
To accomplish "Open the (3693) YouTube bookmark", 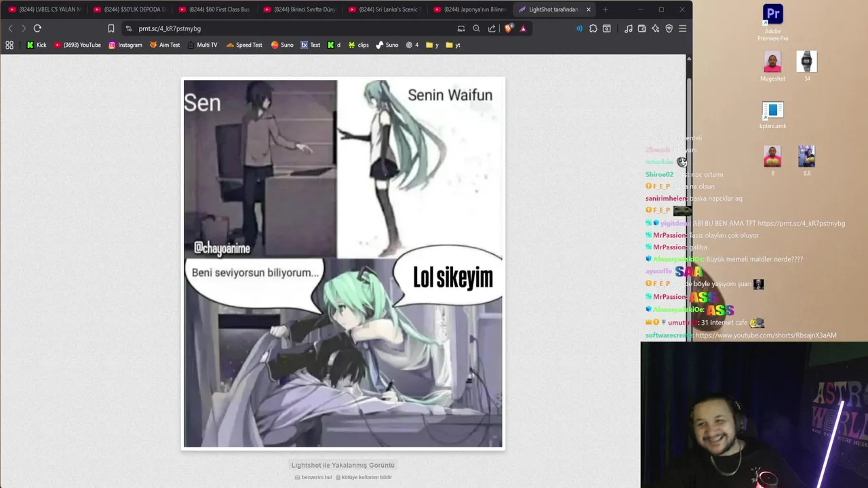I will coord(77,45).
